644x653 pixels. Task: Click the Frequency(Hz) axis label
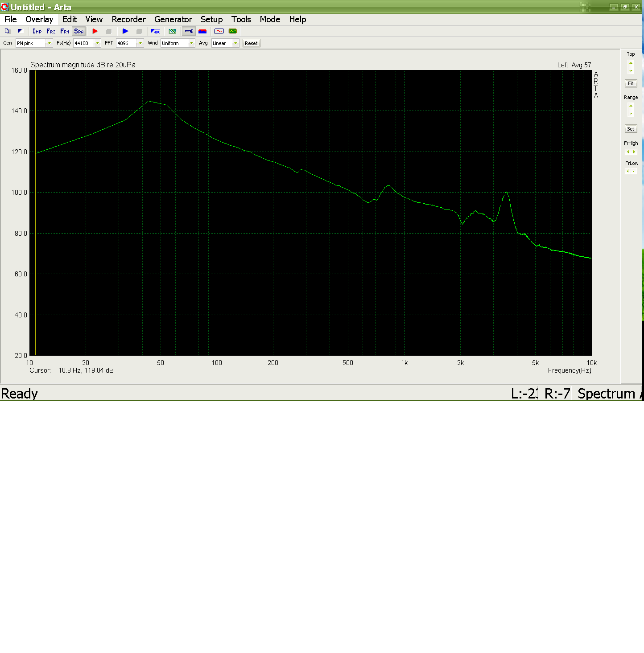570,370
